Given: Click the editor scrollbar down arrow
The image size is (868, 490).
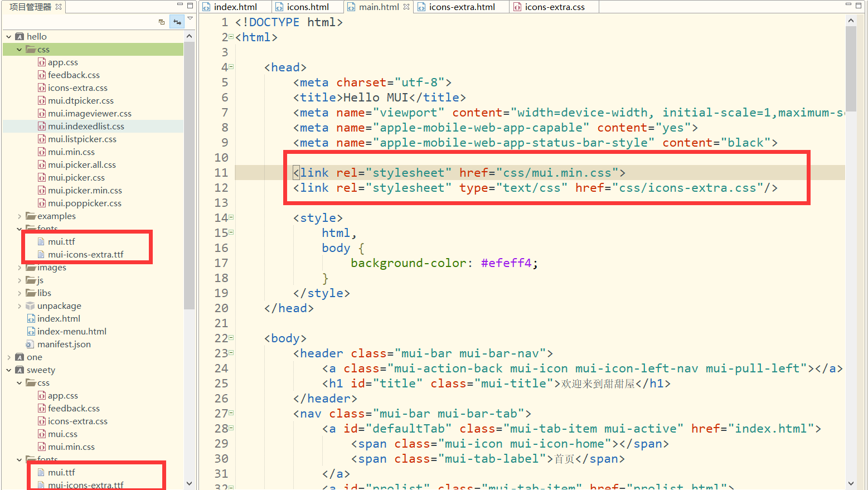Looking at the screenshot, I should (x=851, y=483).
